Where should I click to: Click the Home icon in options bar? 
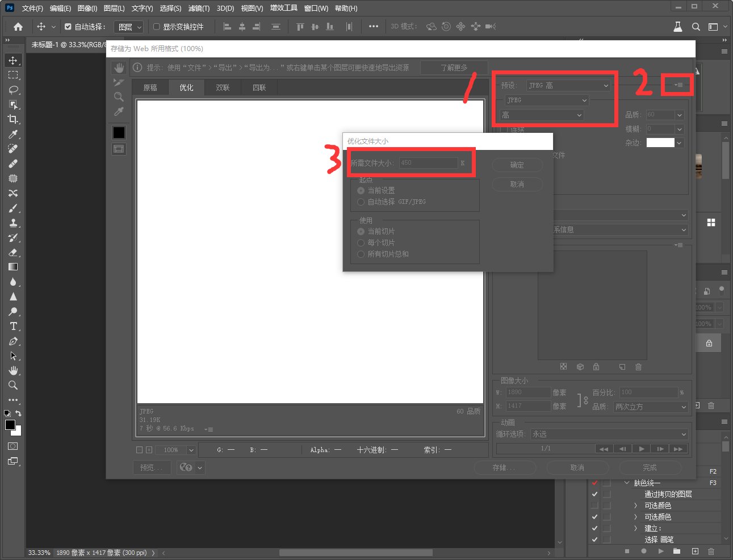18,27
